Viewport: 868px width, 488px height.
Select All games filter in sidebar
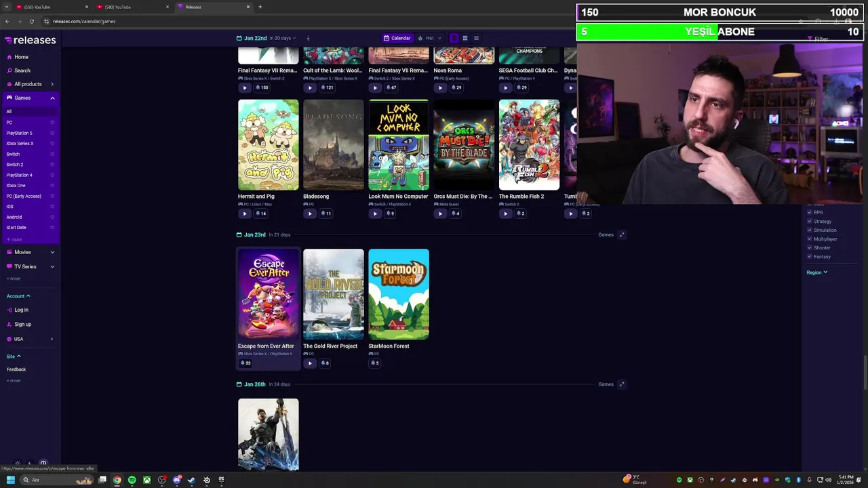click(30, 111)
